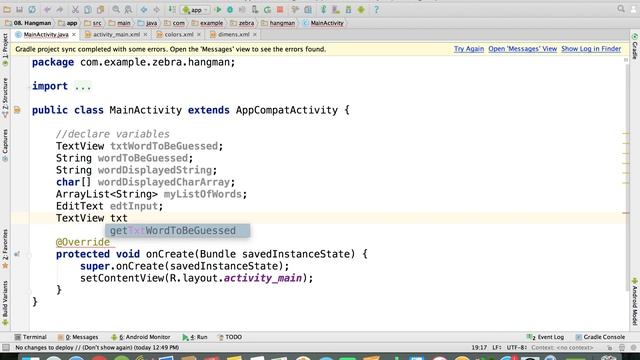Click the Redo arrow icon

click(x=60, y=9)
